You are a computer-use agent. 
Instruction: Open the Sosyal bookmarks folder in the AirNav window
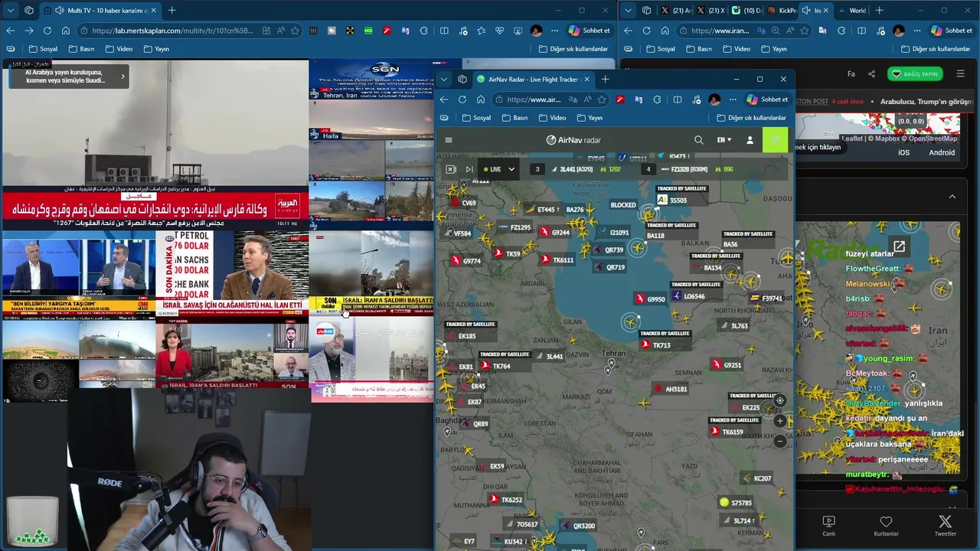(476, 118)
